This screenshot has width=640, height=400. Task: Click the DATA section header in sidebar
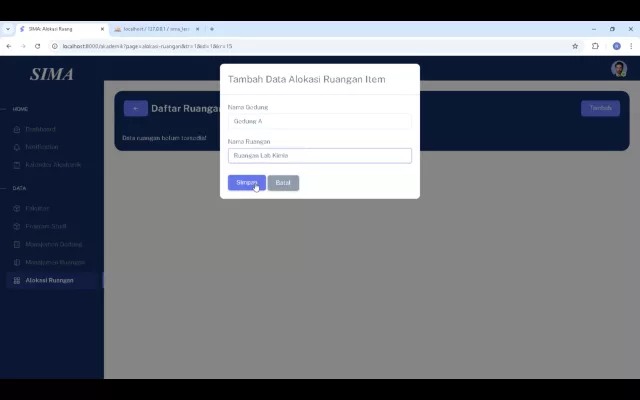[19, 188]
